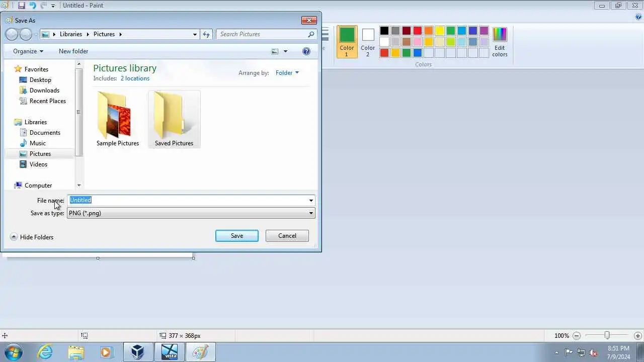Click the Vista taskbar item
Viewport: 644px width, 362px height.
pos(170,352)
